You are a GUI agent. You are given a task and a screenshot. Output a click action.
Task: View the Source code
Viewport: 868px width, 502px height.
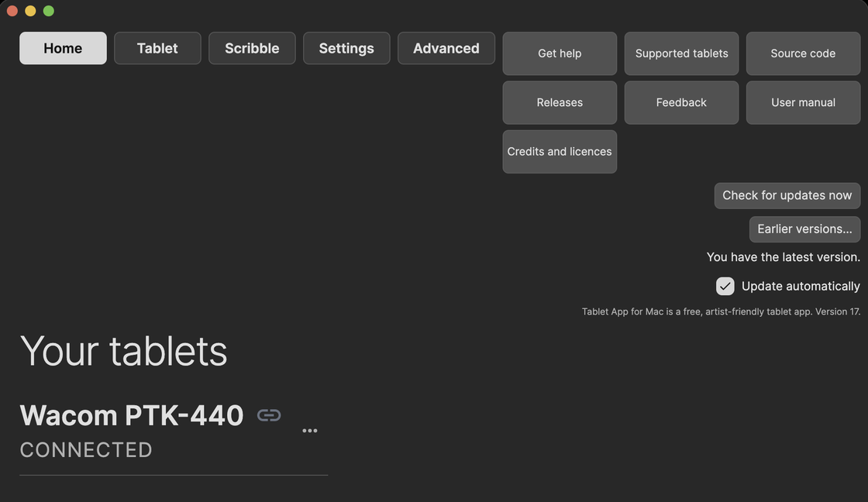click(803, 53)
